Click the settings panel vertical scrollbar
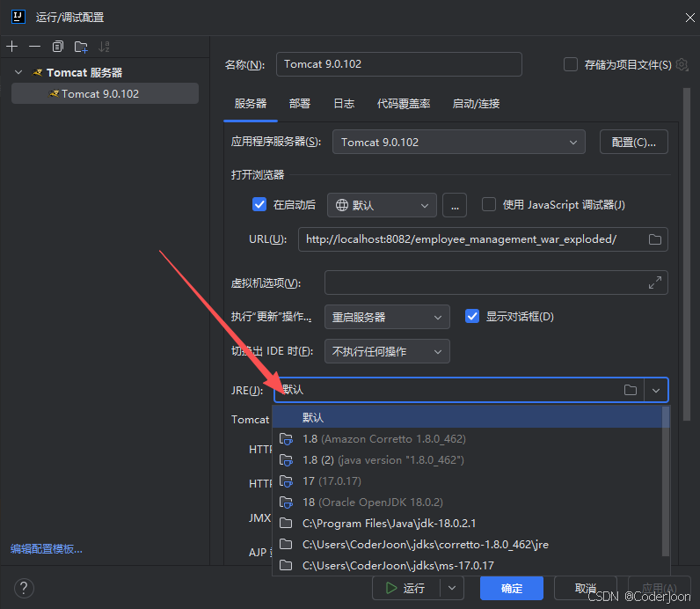This screenshot has width=700, height=609. pos(687,253)
